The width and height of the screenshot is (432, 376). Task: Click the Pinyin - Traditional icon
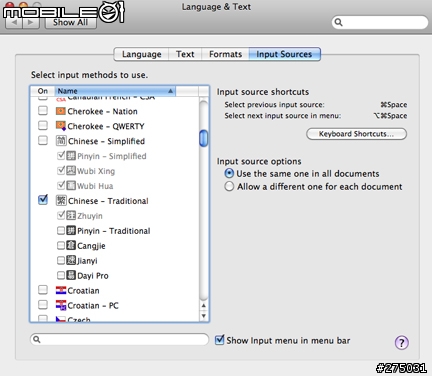[x=71, y=230]
